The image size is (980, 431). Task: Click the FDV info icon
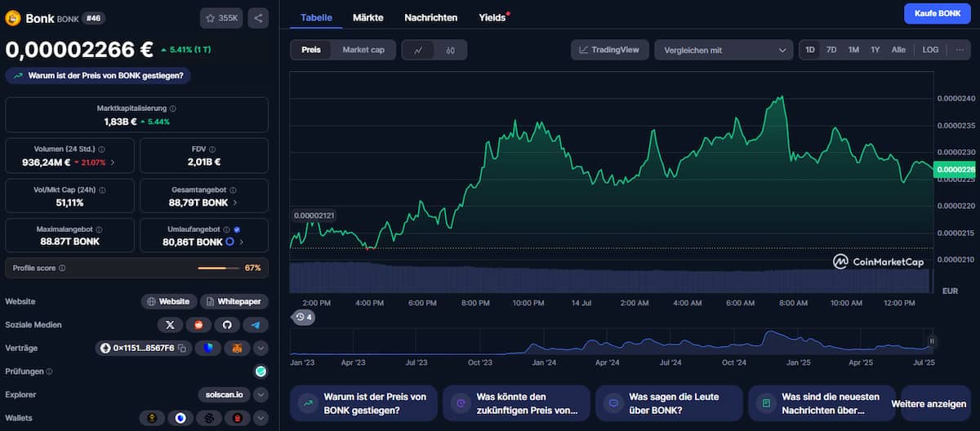212,149
